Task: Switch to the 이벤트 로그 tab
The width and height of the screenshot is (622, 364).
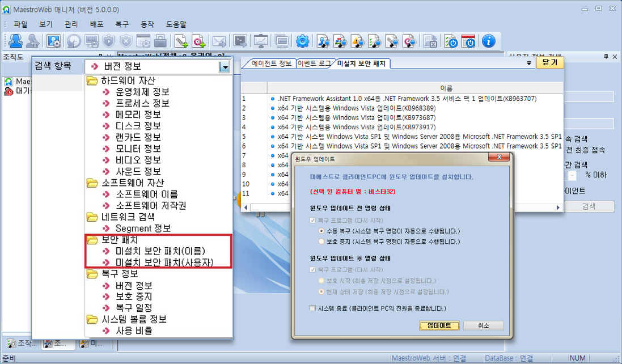Action: pos(313,64)
